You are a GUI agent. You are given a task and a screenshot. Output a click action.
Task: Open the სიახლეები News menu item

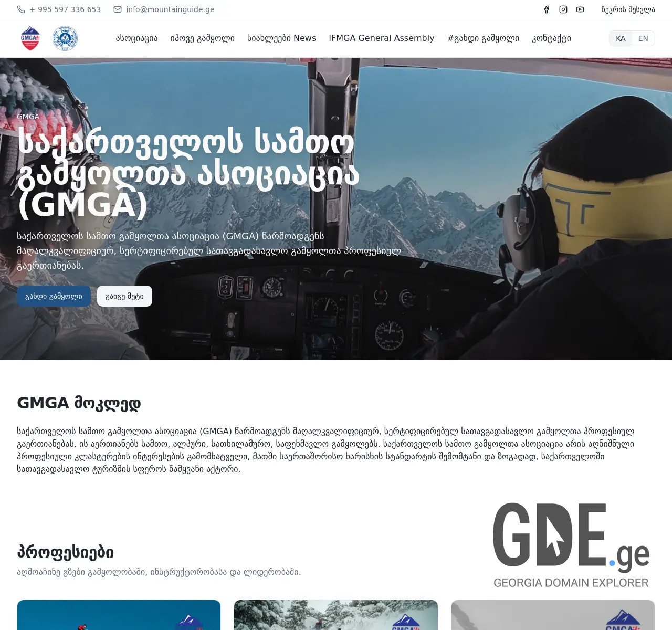pos(281,38)
